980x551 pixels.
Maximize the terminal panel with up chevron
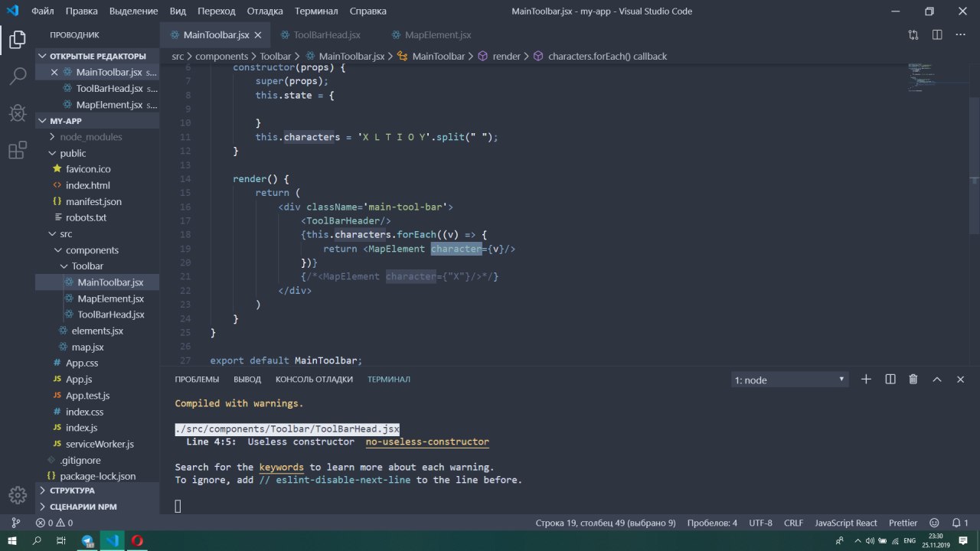[936, 380]
